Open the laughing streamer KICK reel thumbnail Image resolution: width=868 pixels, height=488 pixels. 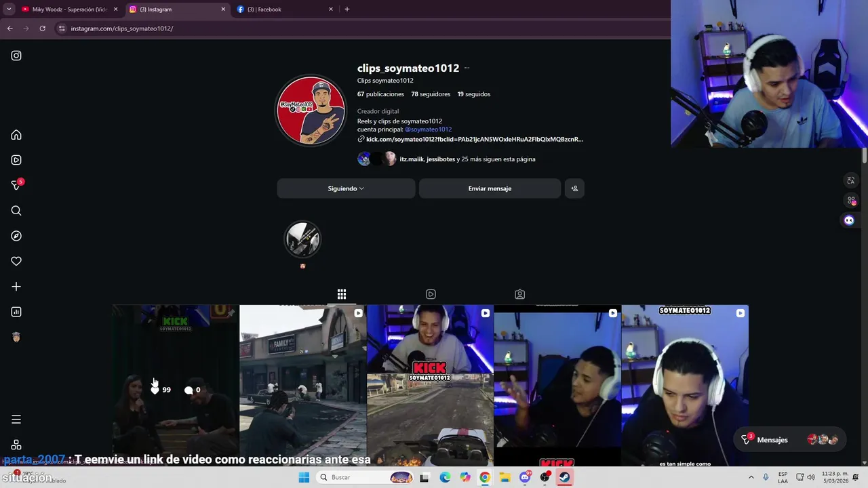point(430,386)
